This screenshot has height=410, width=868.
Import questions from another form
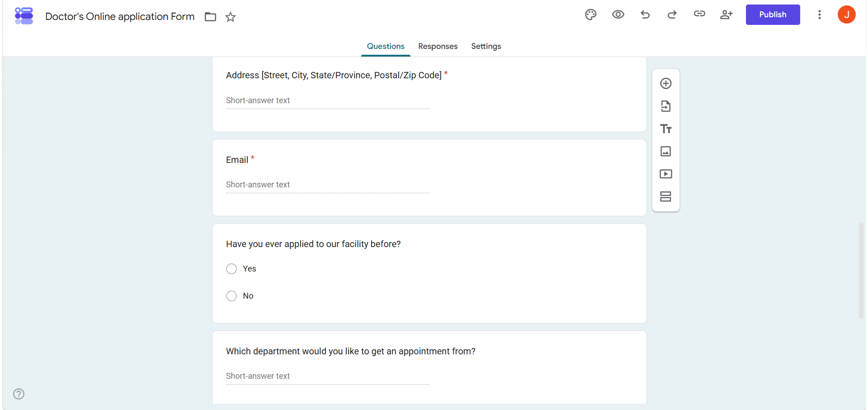tap(665, 106)
